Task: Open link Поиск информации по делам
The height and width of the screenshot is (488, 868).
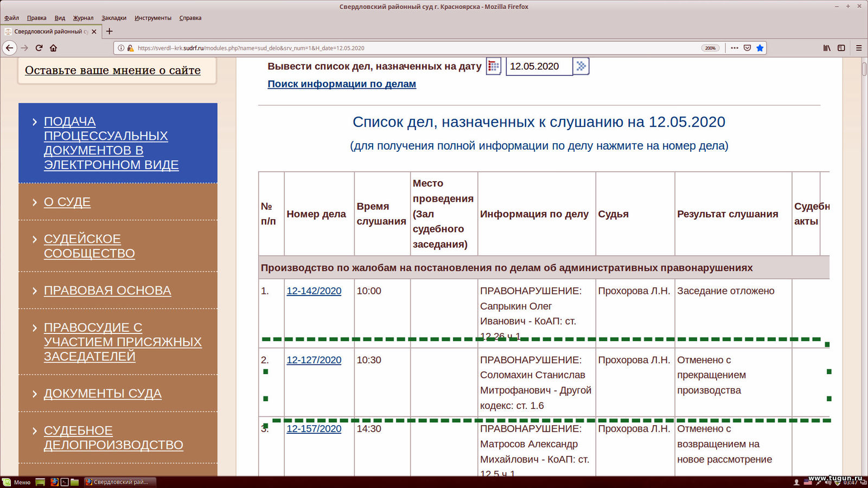Action: [x=342, y=84]
